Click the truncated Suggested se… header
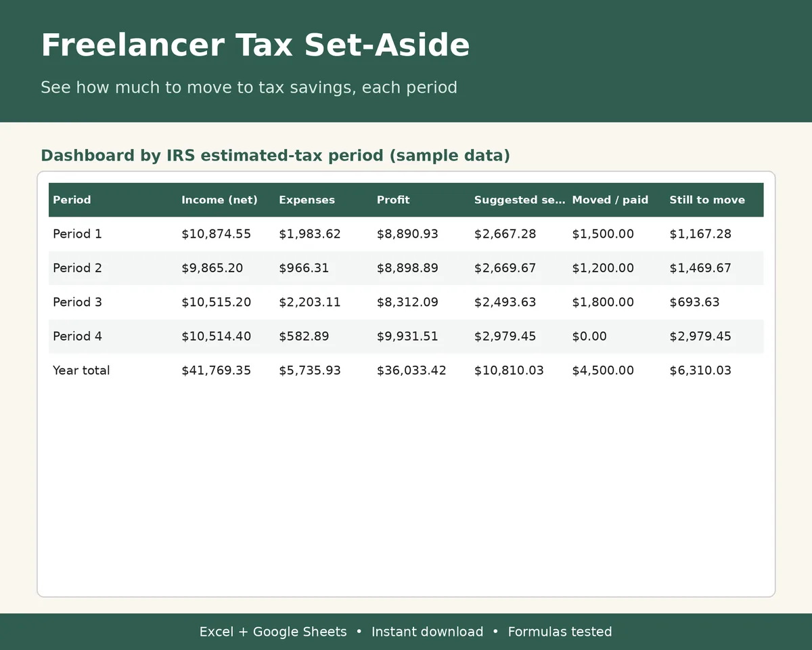This screenshot has width=812, height=650. point(519,200)
